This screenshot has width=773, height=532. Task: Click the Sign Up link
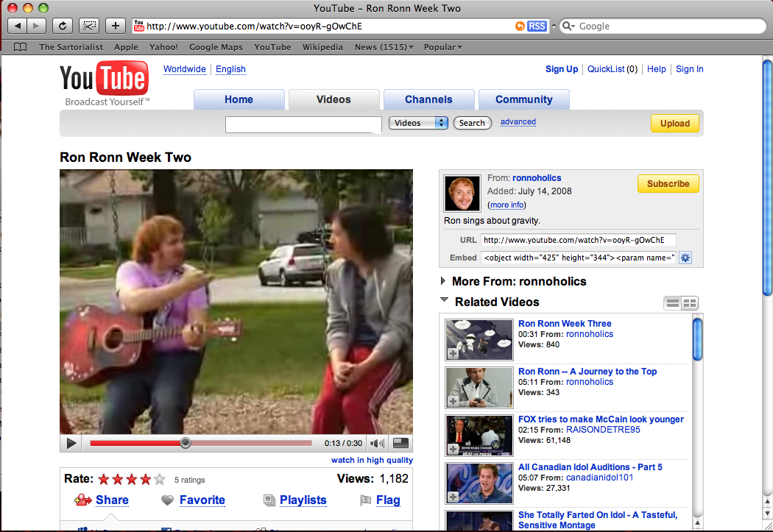point(562,69)
